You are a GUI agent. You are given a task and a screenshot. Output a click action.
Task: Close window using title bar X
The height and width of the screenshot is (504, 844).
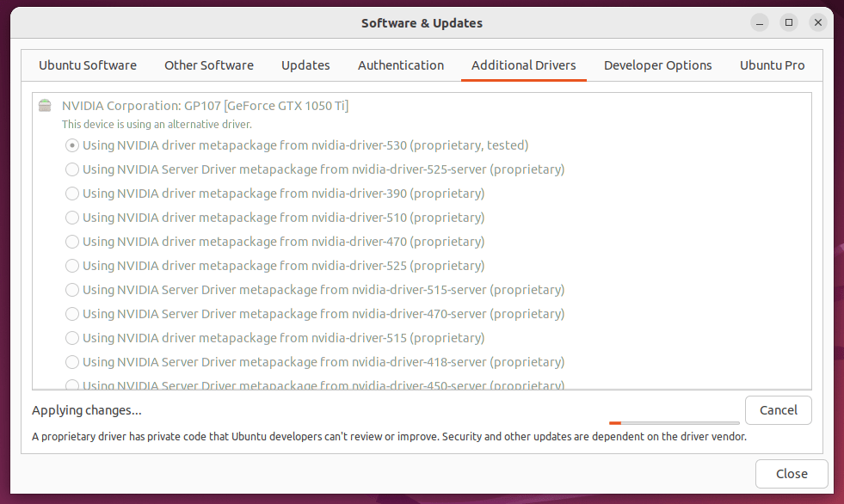817,22
